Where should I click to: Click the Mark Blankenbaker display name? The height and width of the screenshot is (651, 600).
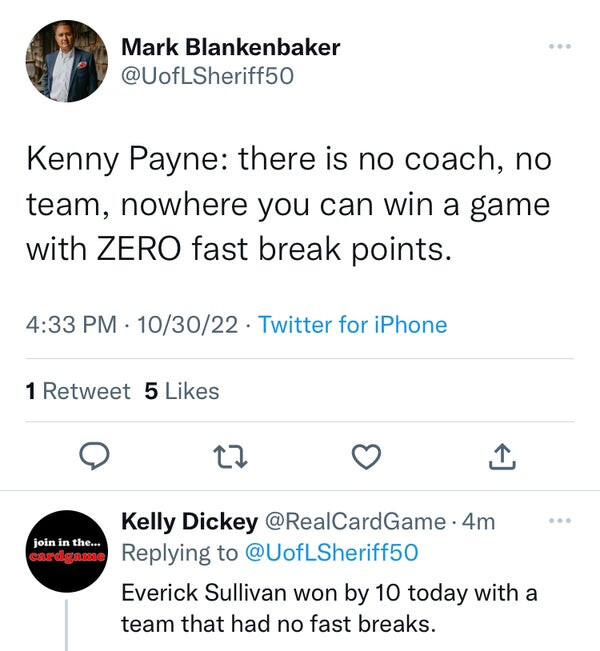230,47
